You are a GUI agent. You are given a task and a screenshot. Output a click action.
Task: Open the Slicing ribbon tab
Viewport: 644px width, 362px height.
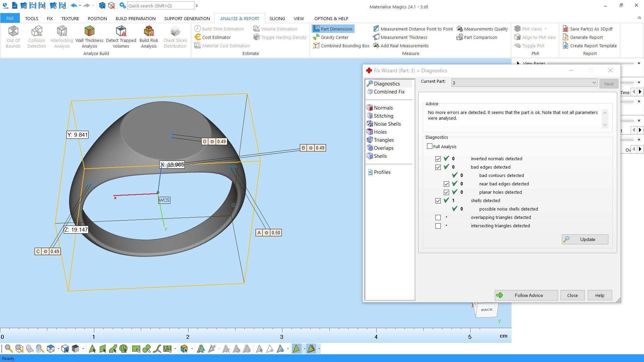tap(277, 18)
